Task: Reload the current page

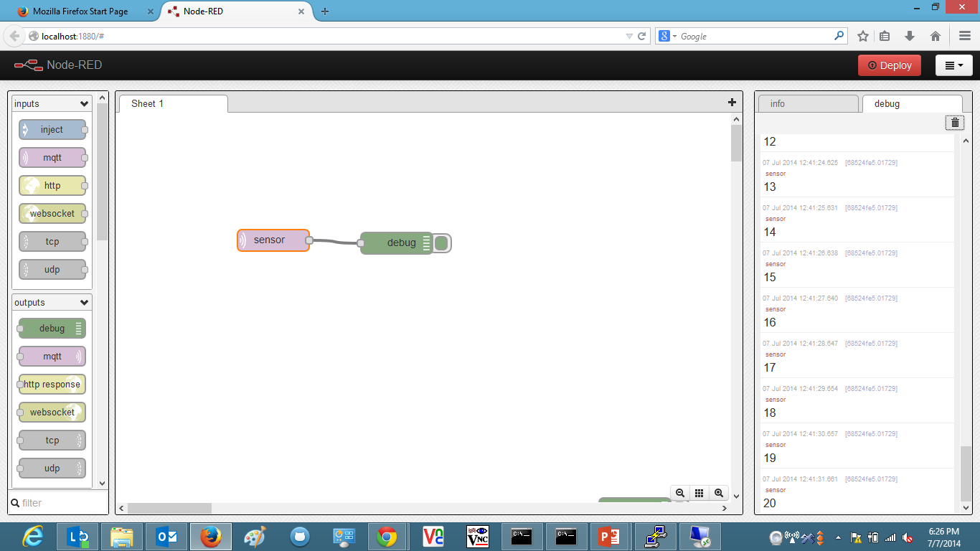Action: click(x=642, y=36)
